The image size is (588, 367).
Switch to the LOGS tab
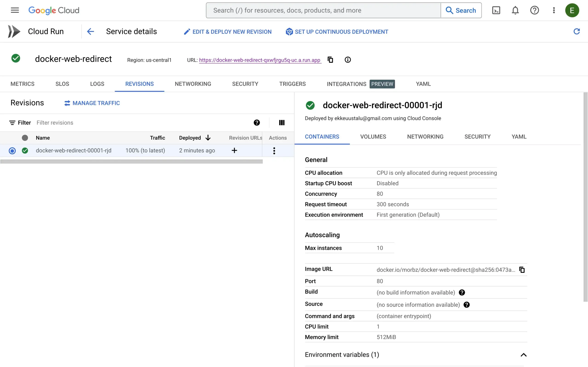[97, 84]
